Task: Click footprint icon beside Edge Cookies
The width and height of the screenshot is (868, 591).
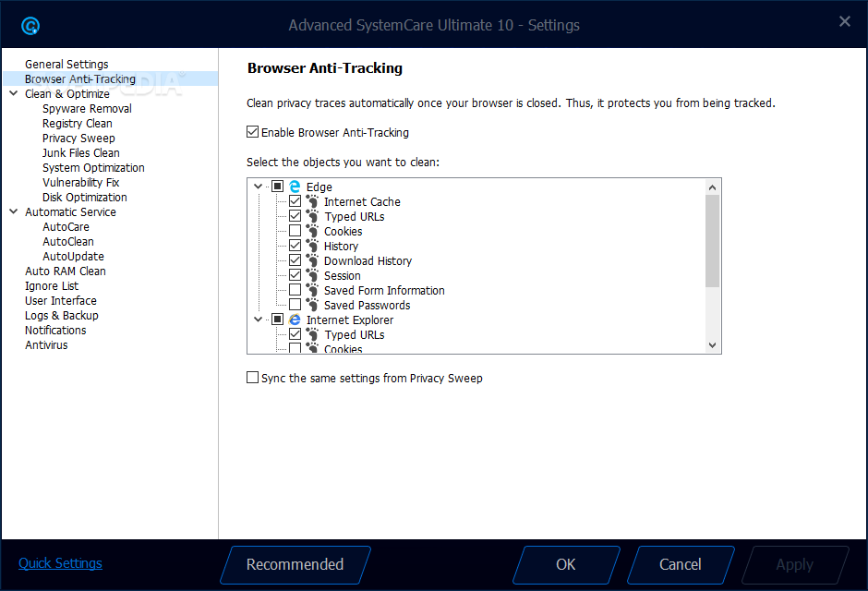Action: [x=312, y=231]
